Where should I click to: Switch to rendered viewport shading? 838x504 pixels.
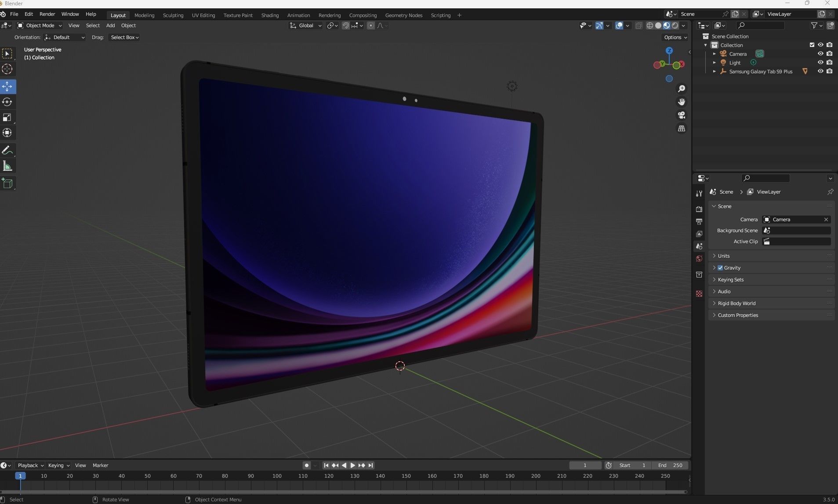675,25
